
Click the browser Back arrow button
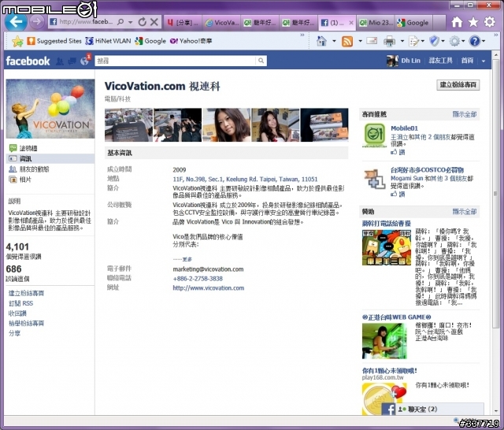16,22
